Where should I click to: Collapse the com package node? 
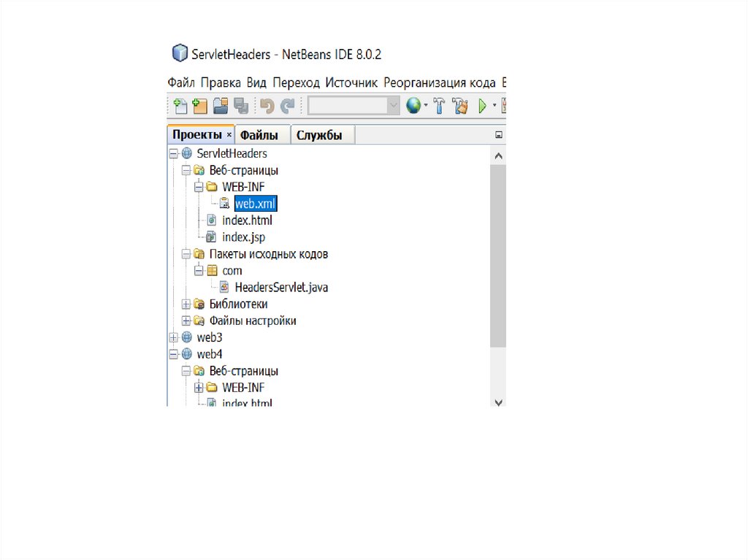coord(199,271)
